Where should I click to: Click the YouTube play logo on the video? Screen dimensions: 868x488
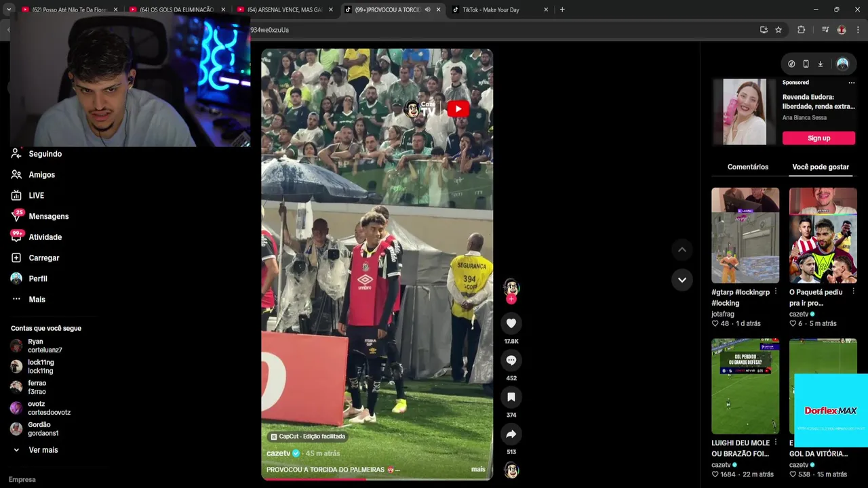click(458, 109)
